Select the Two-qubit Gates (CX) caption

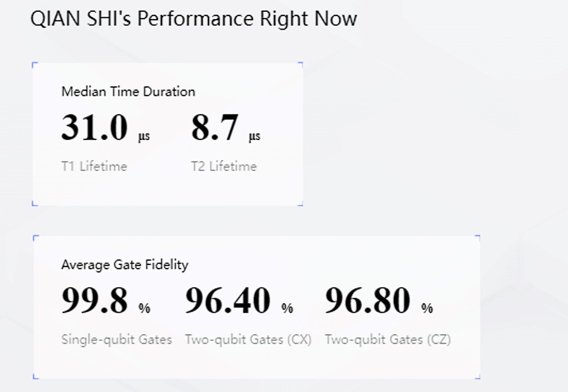pyautogui.click(x=248, y=339)
